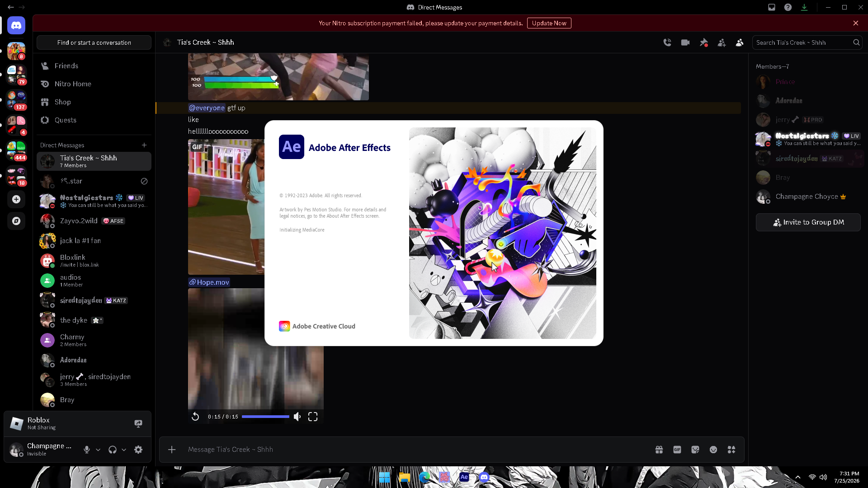
Task: Open the apps launcher icon in message bar
Action: click(x=731, y=450)
